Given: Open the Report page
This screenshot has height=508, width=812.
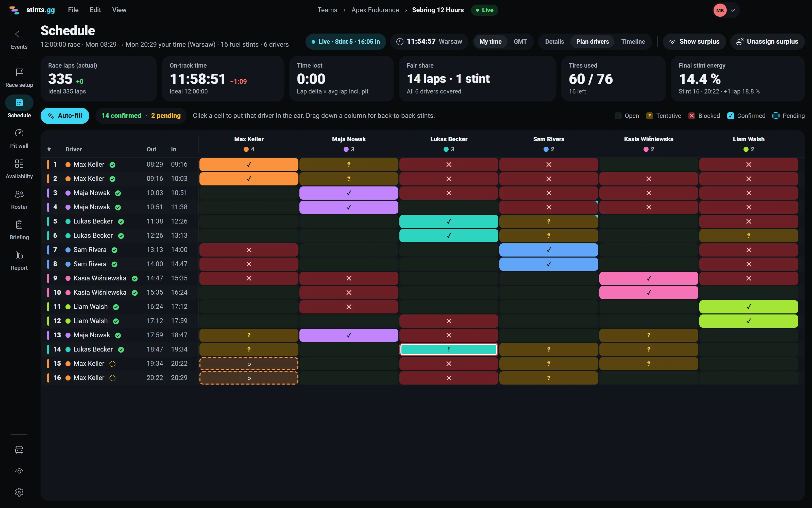Looking at the screenshot, I should [19, 261].
